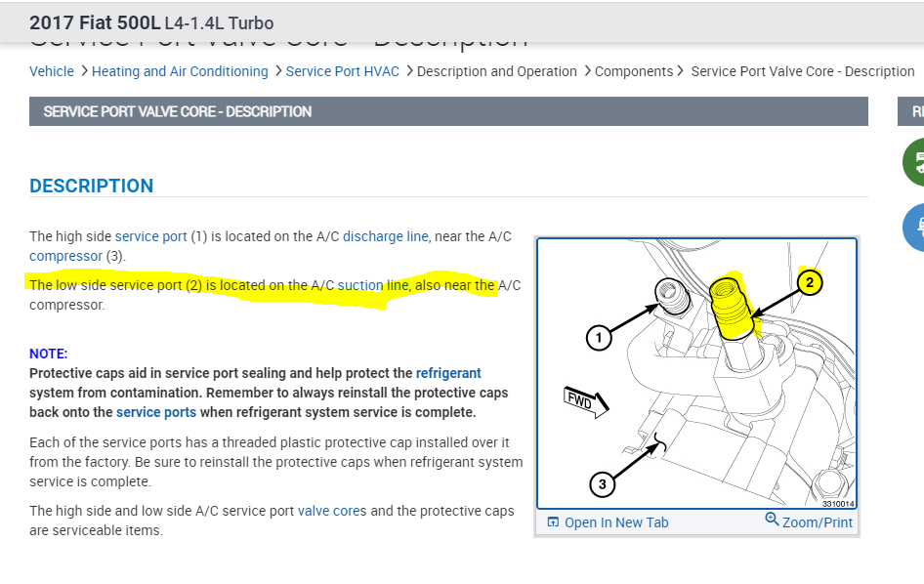Screen dimensions: 924x584
Task: Click 'Description and Operation' breadcrumb text
Action: [497, 71]
